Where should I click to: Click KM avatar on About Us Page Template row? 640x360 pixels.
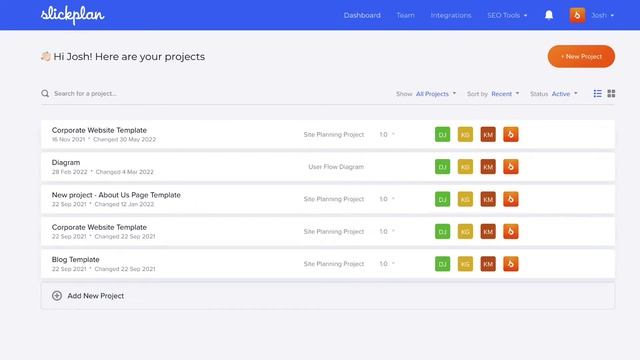pyautogui.click(x=488, y=199)
